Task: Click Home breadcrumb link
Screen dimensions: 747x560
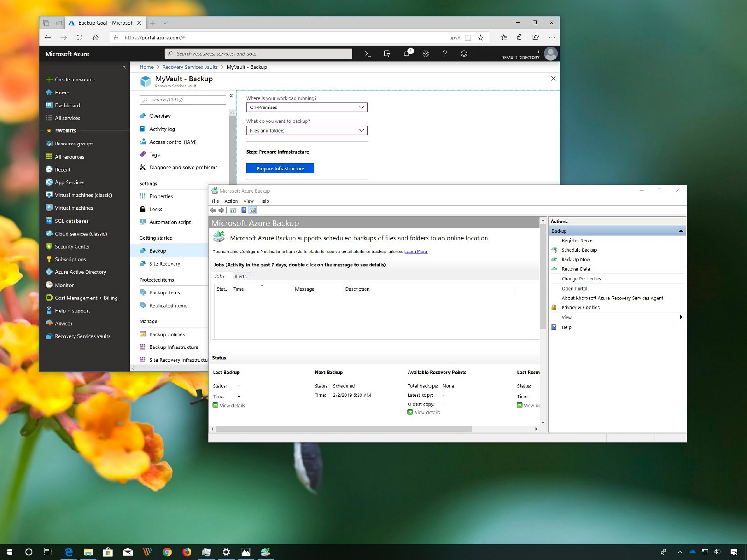Action: [147, 67]
